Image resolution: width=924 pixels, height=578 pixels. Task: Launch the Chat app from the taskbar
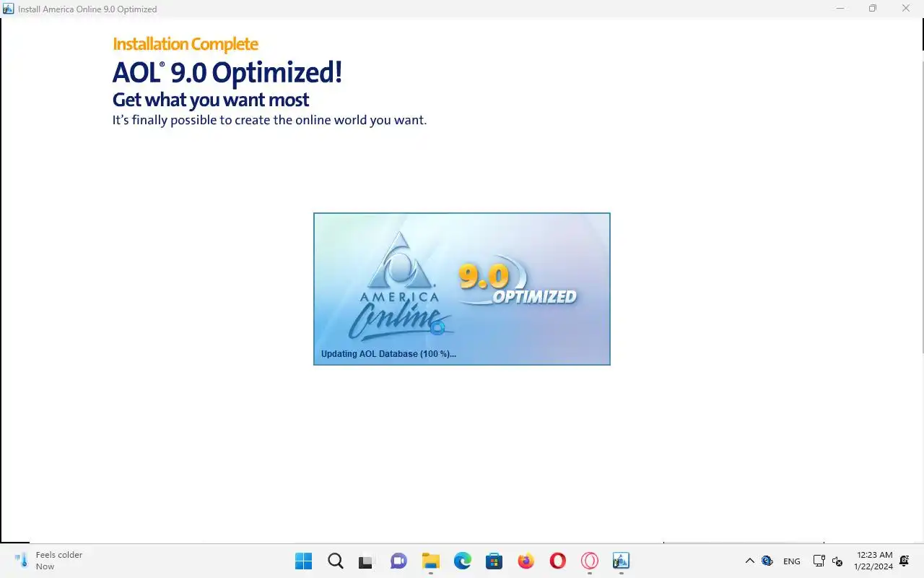(x=398, y=561)
